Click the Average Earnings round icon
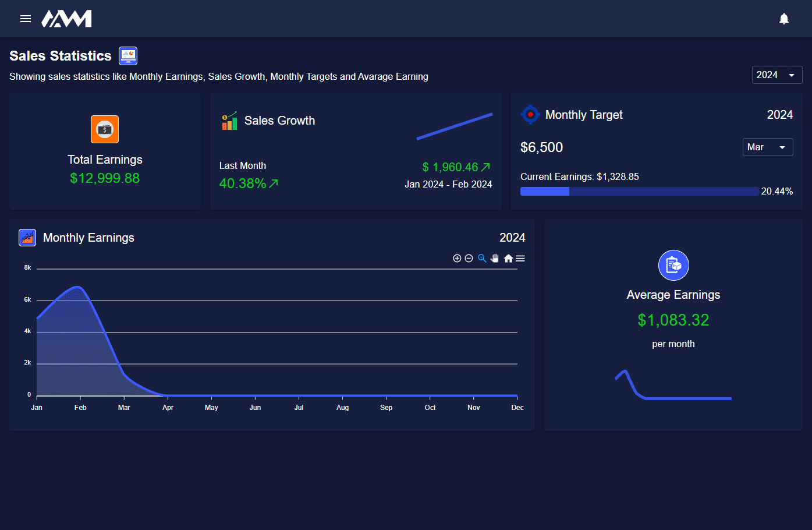Viewport: 812px width, 530px height. point(673,266)
